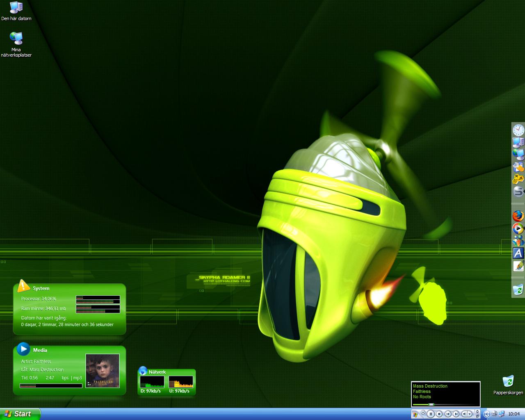The height and width of the screenshot is (420, 525).
Task: Click the download traffic graph in Nätverk
Action: point(152,382)
